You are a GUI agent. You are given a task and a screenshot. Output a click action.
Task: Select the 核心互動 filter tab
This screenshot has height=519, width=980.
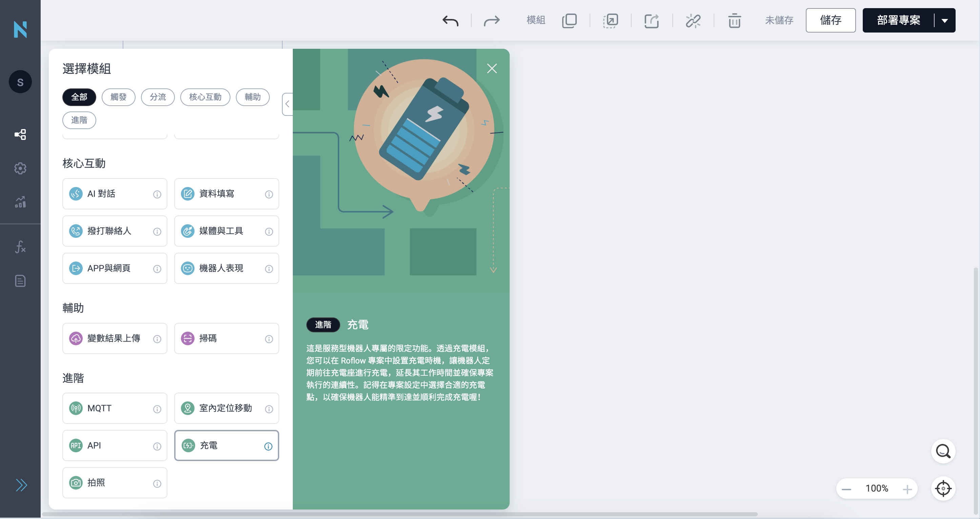205,97
